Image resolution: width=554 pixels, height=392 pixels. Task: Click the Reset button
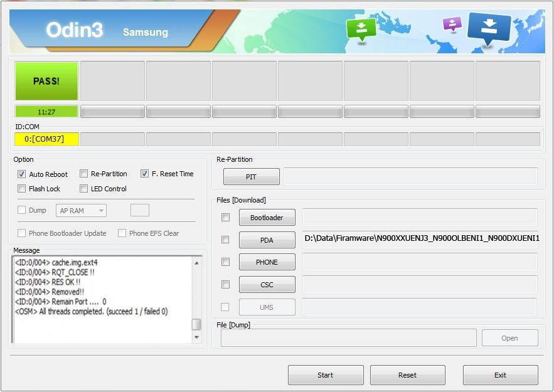[x=408, y=375]
